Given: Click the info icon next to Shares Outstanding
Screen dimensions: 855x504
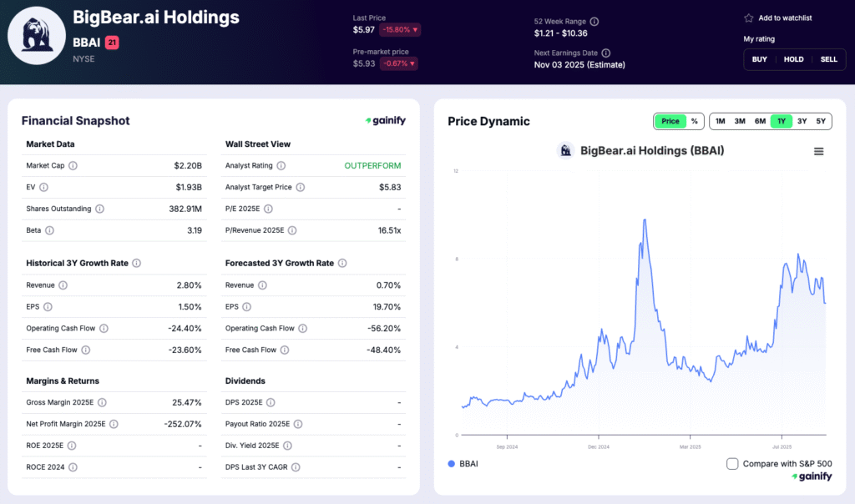Looking at the screenshot, I should tap(100, 209).
